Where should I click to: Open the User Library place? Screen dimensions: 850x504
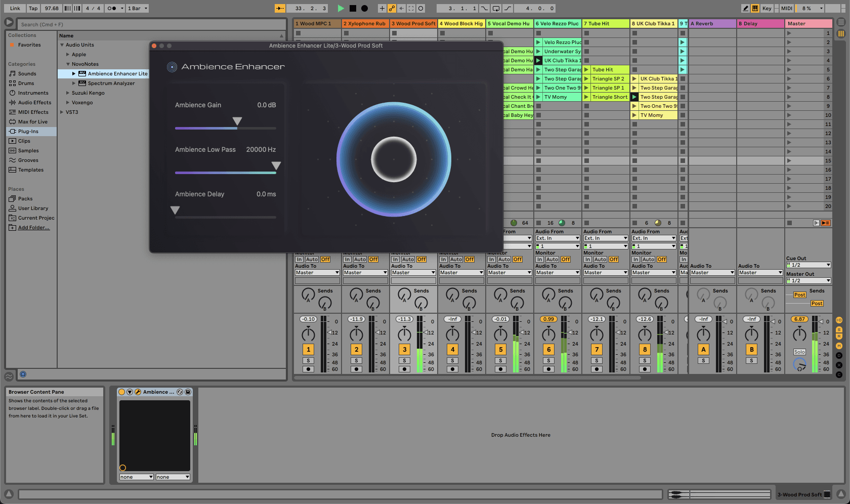click(x=33, y=208)
